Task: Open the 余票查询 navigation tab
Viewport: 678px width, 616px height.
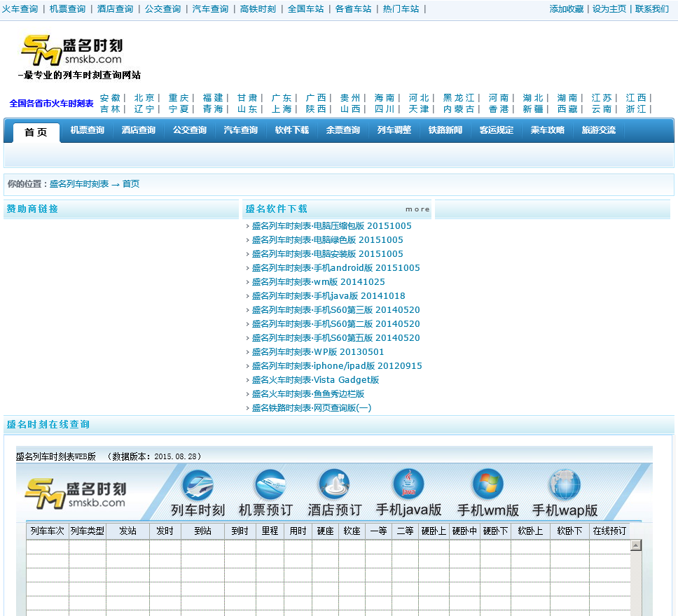Action: click(x=343, y=130)
